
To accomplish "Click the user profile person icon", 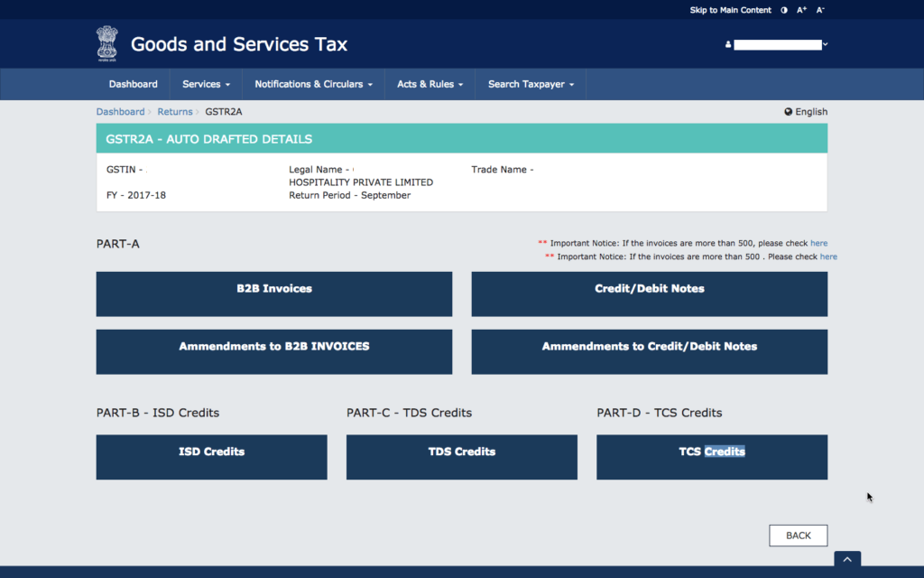I will click(728, 43).
